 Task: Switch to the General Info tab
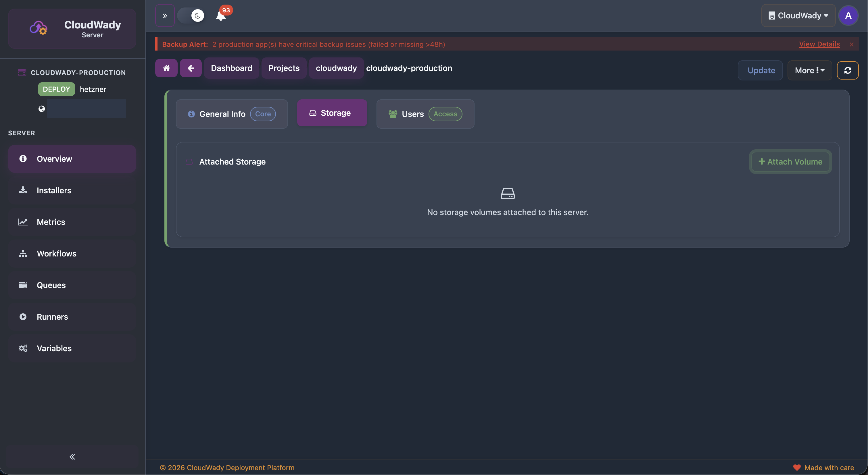[x=232, y=114]
